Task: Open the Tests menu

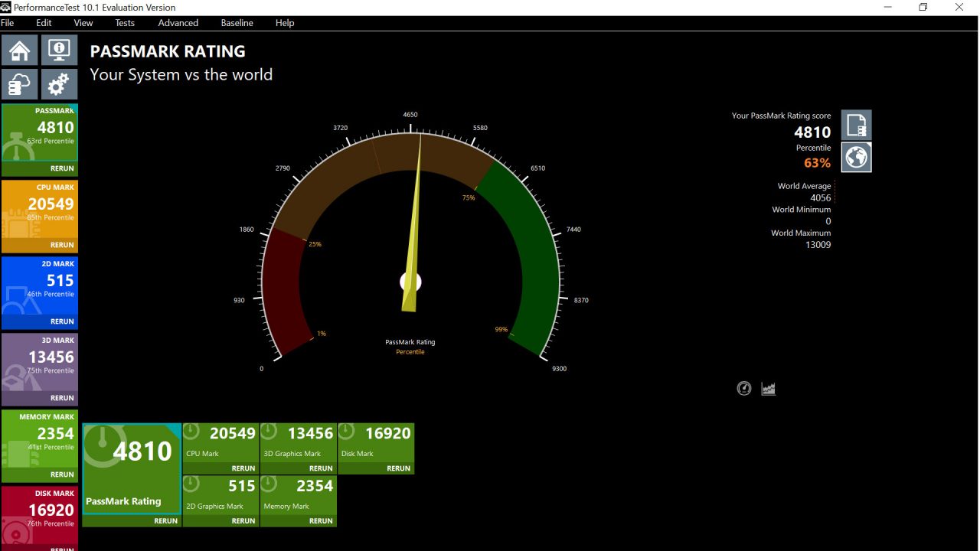Action: point(125,23)
